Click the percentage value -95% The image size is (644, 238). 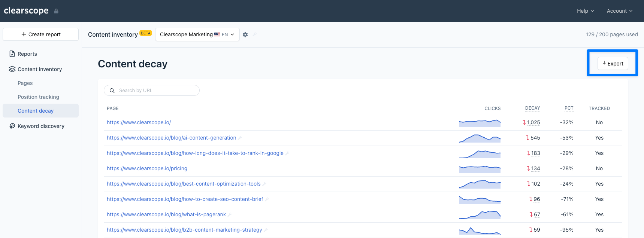tap(566, 230)
